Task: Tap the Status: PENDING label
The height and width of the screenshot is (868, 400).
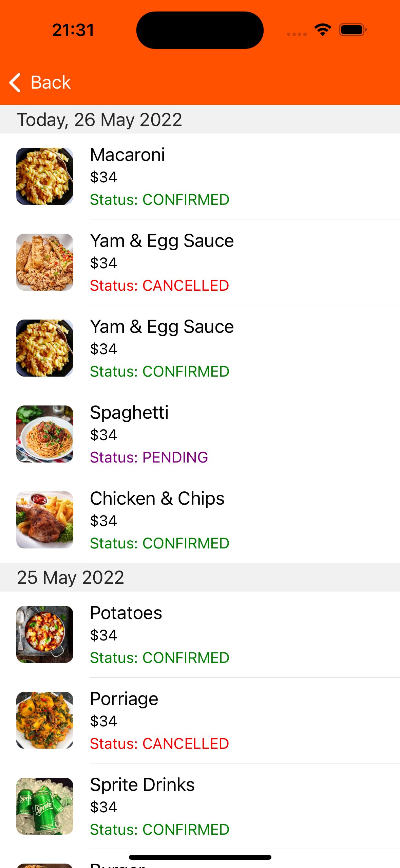Action: point(149,457)
